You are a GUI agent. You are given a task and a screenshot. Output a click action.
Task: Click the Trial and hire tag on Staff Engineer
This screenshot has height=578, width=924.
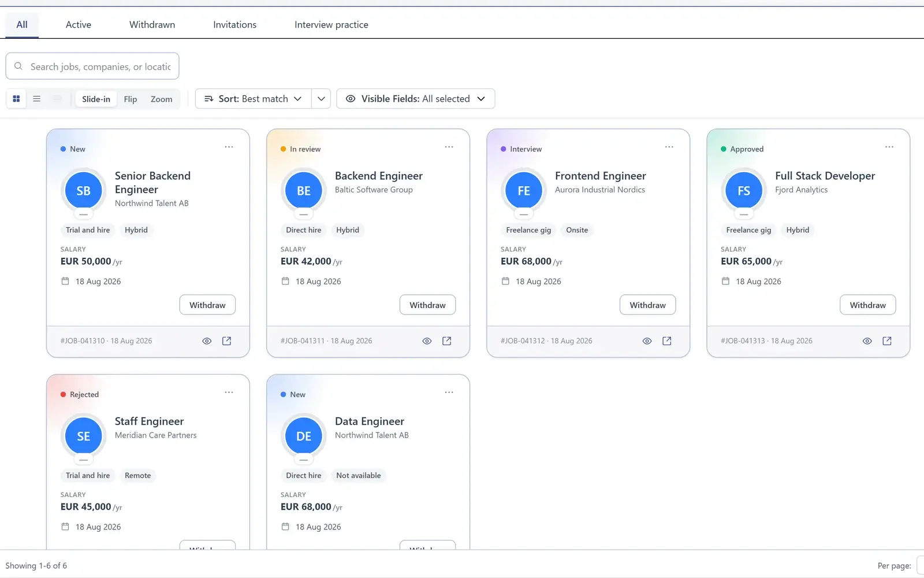88,476
